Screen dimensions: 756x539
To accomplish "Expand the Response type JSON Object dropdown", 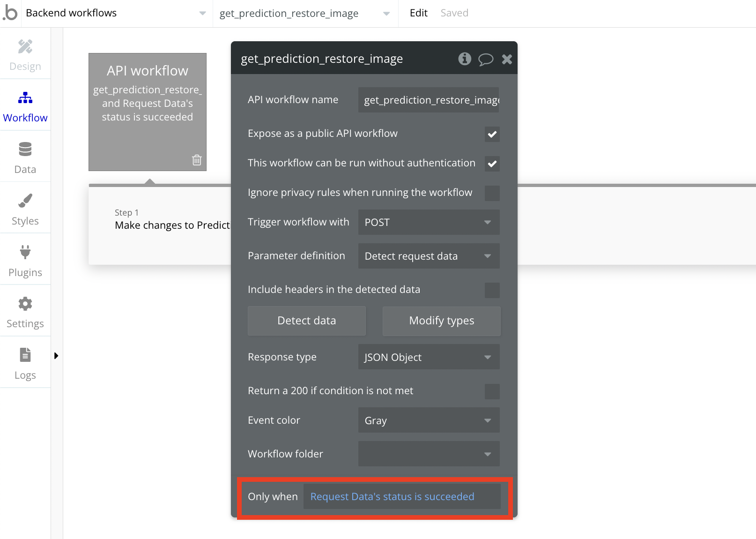I will [x=429, y=357].
